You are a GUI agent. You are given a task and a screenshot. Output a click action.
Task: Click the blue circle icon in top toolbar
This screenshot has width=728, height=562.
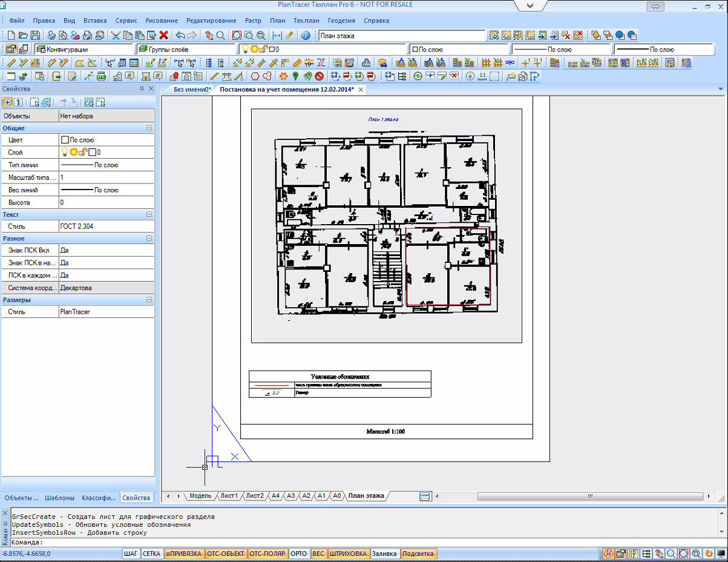coord(620,36)
